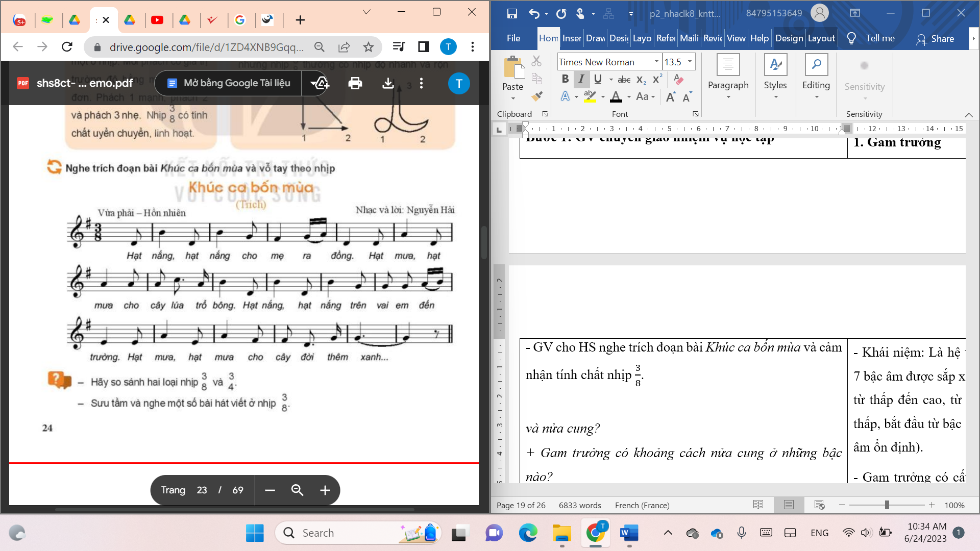Click the French (France) language indicator
This screenshot has width=980, height=551.
642,505
